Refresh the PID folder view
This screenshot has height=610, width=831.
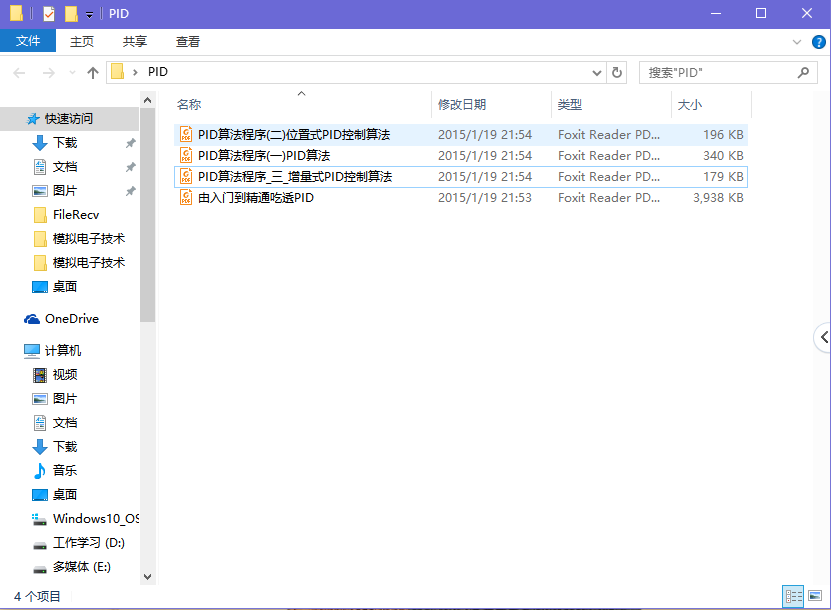(616, 73)
